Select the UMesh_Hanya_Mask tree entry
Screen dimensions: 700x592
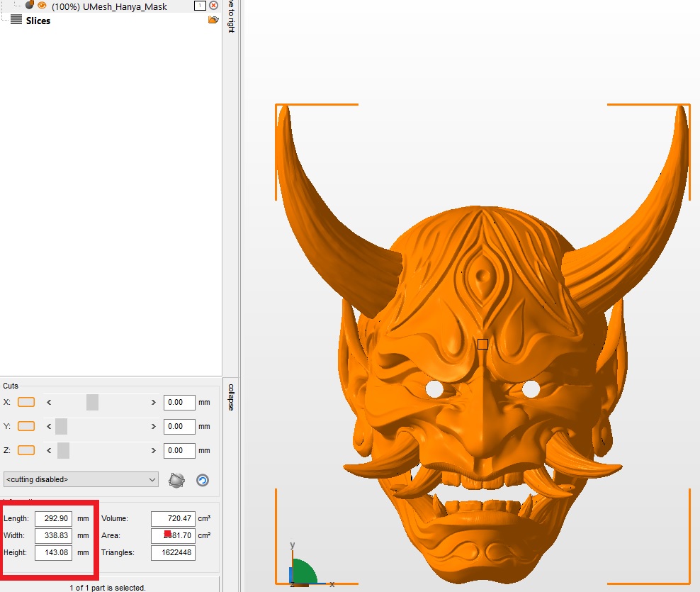point(109,6)
